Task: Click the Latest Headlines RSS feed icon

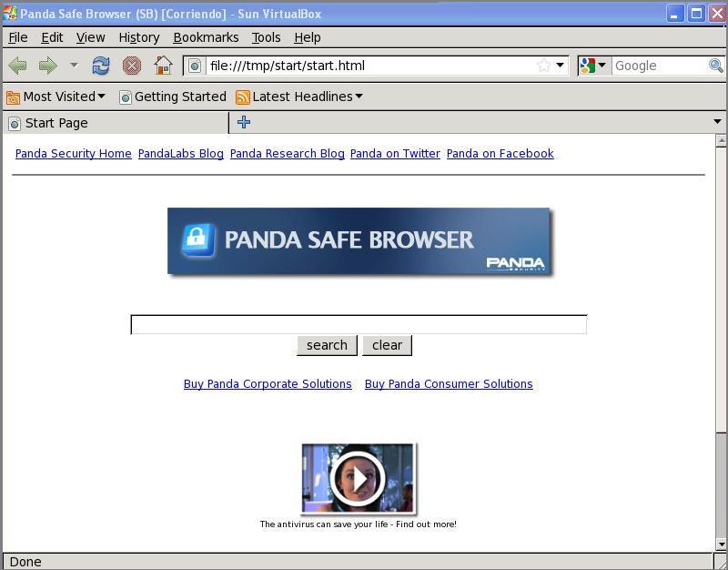Action: (243, 97)
